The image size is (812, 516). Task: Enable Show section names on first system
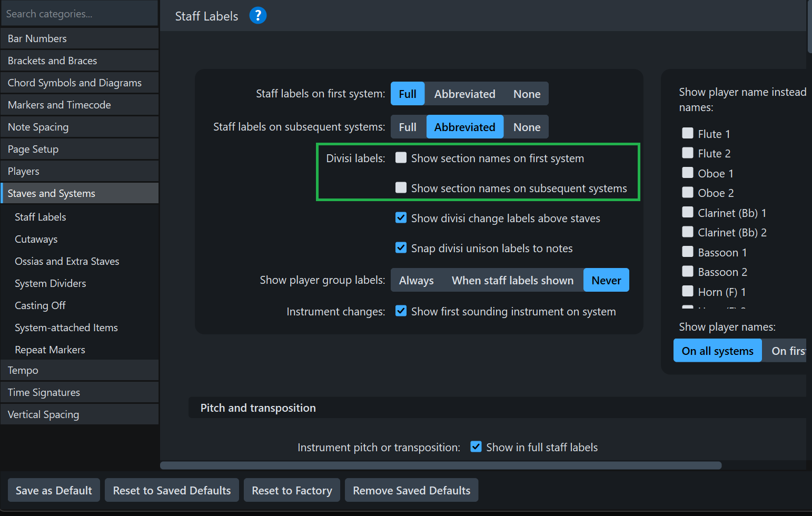[x=401, y=158]
